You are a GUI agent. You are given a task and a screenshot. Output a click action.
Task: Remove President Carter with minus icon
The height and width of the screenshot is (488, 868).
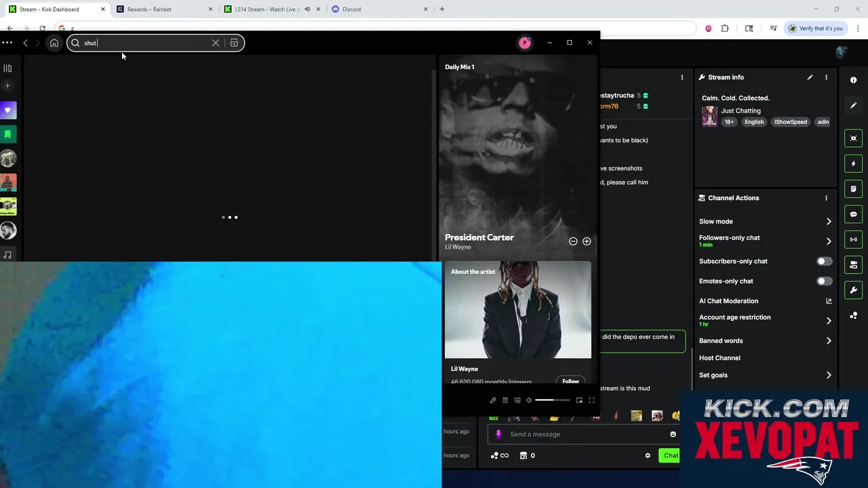[573, 241]
